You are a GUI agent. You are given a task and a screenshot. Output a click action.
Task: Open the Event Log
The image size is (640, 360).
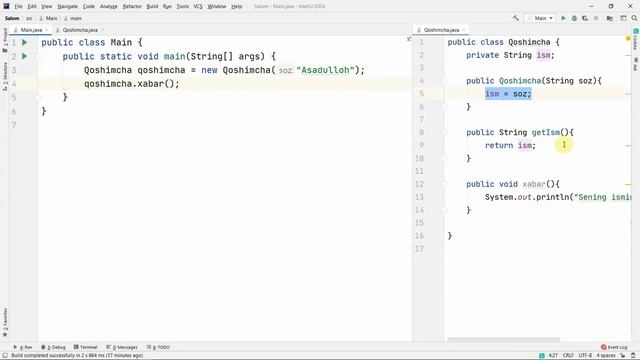[x=614, y=347]
